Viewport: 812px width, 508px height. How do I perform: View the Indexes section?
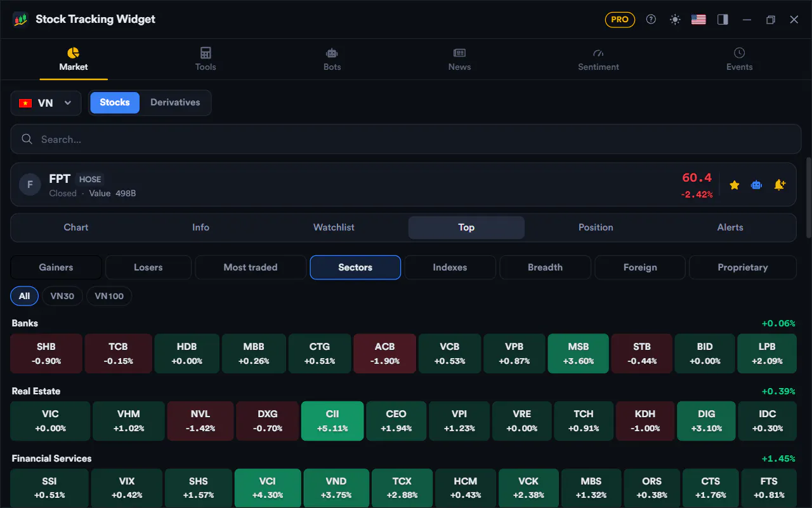pos(450,267)
